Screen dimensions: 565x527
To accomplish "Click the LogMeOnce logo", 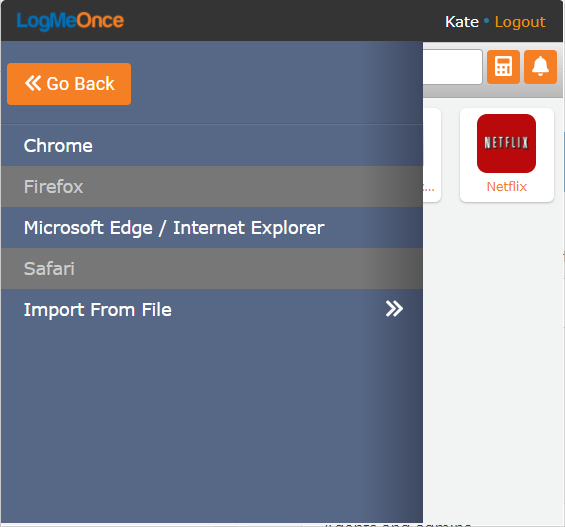I will pyautogui.click(x=70, y=21).
